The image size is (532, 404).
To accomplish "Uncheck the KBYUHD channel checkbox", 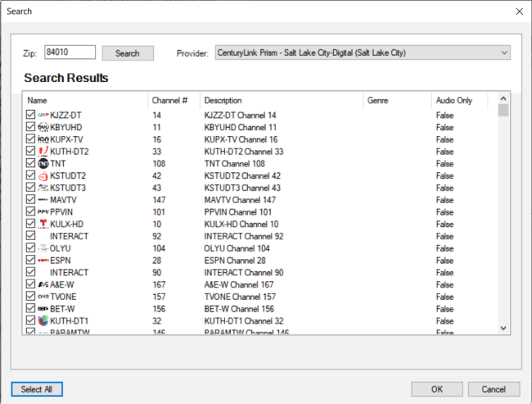I will (30, 127).
